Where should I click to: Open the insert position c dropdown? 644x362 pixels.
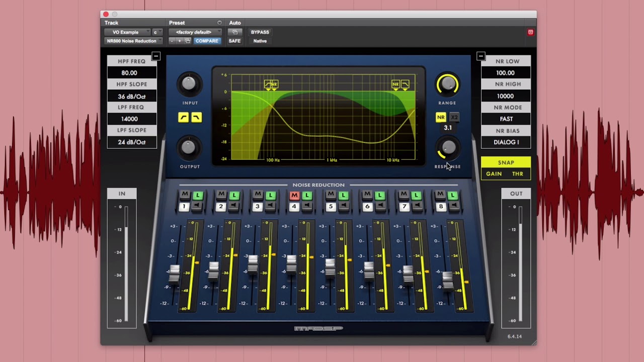click(157, 32)
